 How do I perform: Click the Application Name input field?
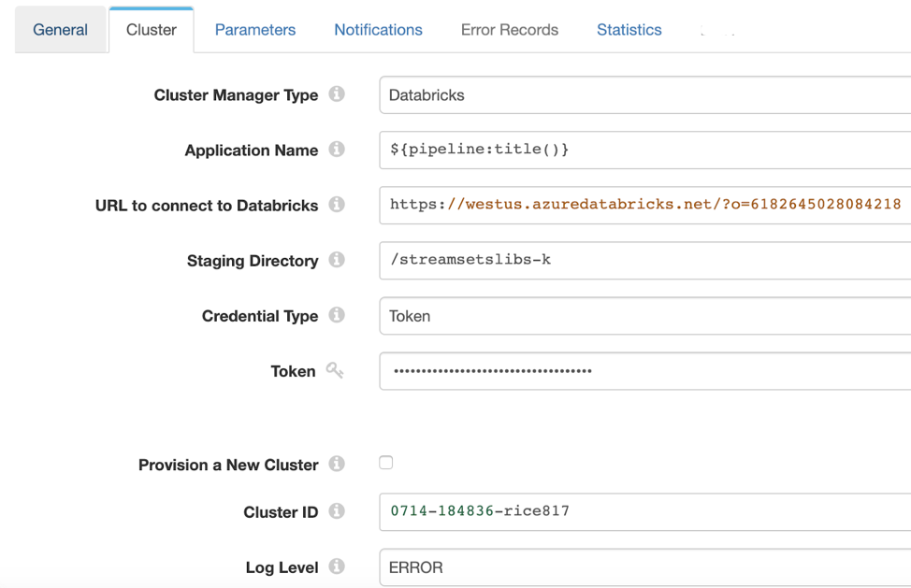(x=644, y=150)
